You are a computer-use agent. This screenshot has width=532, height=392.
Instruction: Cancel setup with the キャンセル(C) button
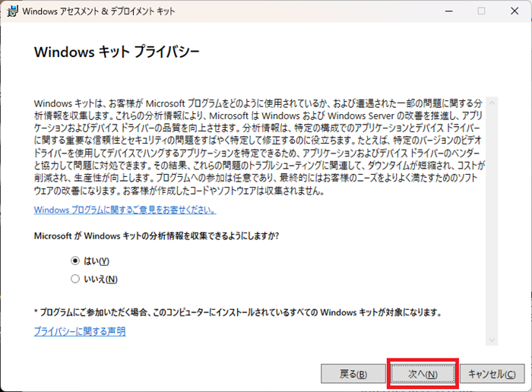tap(492, 374)
